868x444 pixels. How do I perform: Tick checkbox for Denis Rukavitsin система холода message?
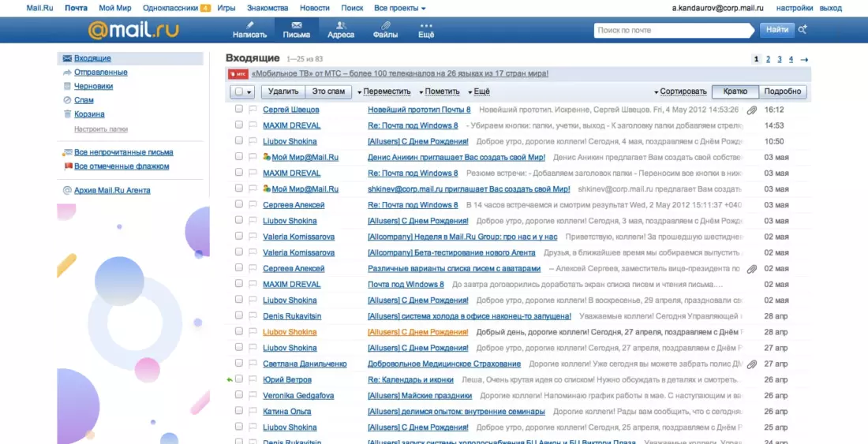239,315
